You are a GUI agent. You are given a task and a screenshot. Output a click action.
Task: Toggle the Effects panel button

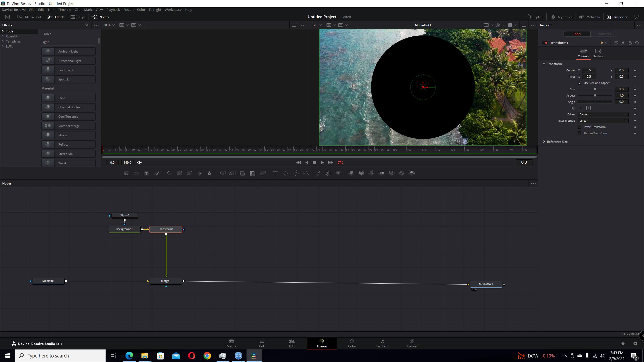coord(56,17)
